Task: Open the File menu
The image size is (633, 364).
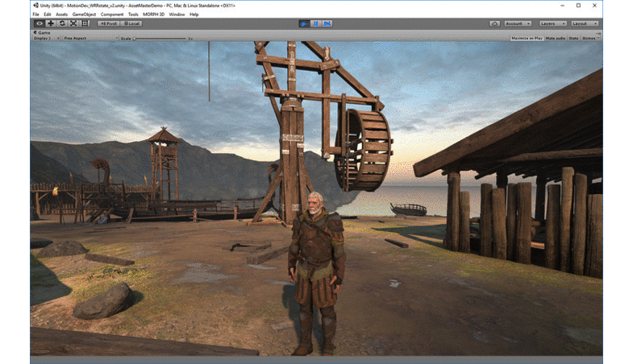Action: (x=36, y=14)
